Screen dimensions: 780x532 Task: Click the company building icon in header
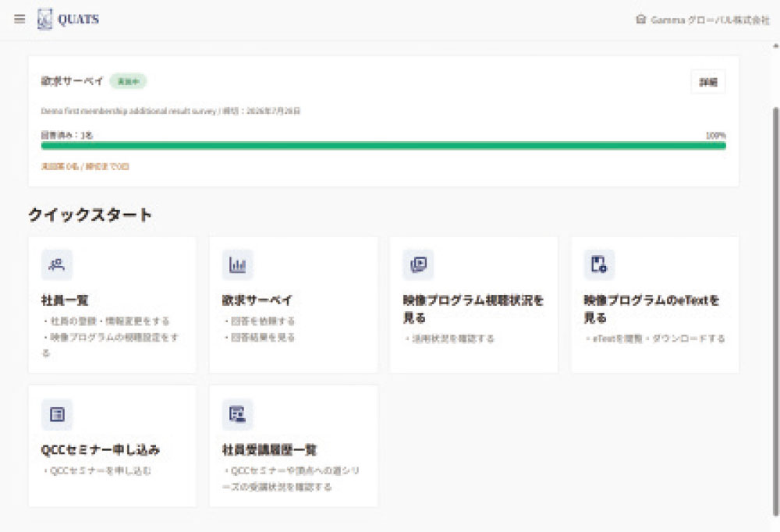pyautogui.click(x=640, y=20)
